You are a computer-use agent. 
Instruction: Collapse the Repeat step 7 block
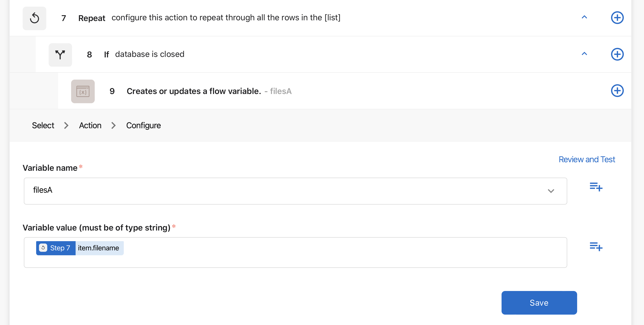[584, 17]
